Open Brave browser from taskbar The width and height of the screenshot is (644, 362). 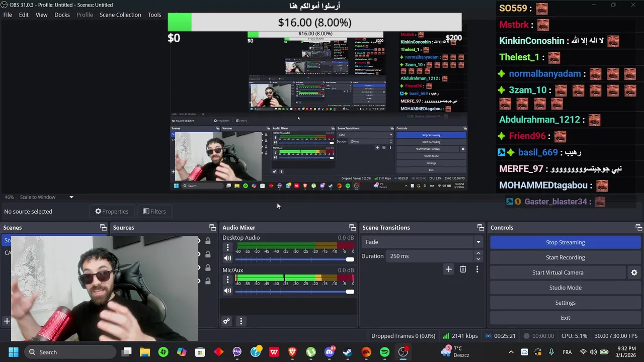coord(292,352)
